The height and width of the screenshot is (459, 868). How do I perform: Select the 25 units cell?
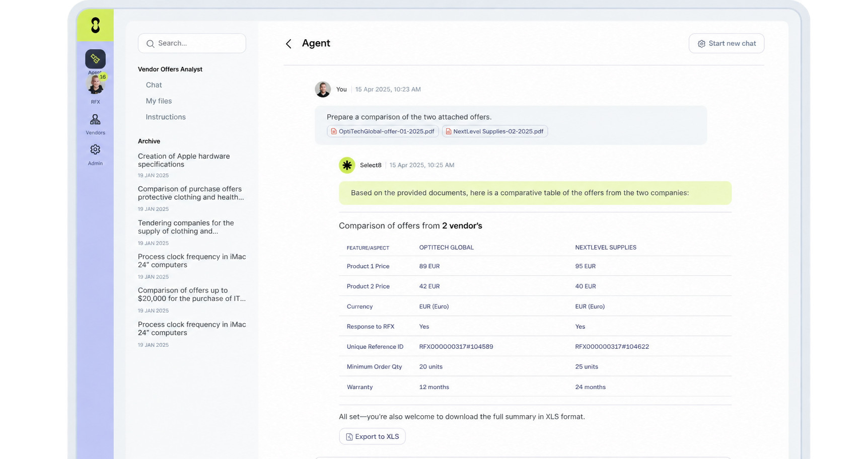587,367
